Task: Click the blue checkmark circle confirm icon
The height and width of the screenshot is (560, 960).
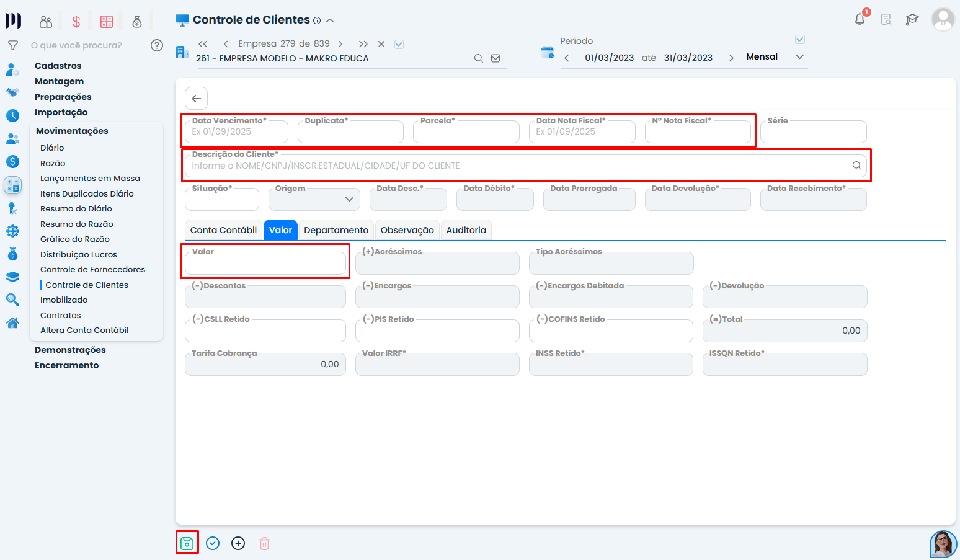Action: point(213,543)
